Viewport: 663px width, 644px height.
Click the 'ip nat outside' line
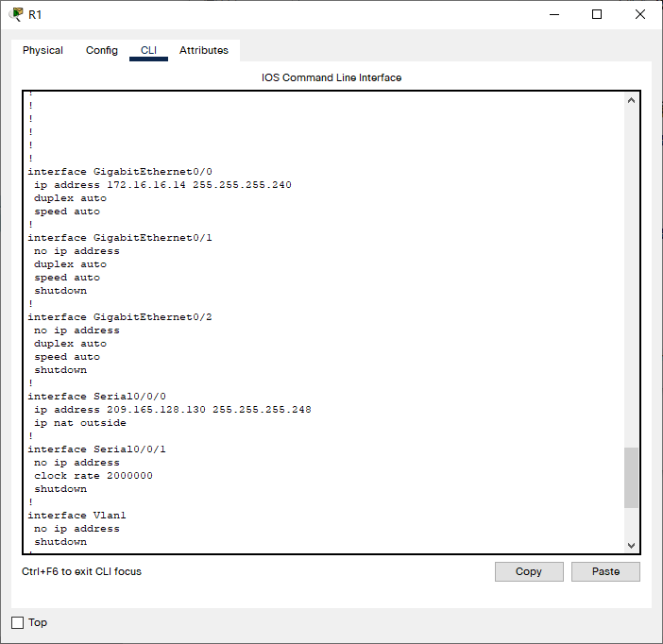(80, 423)
